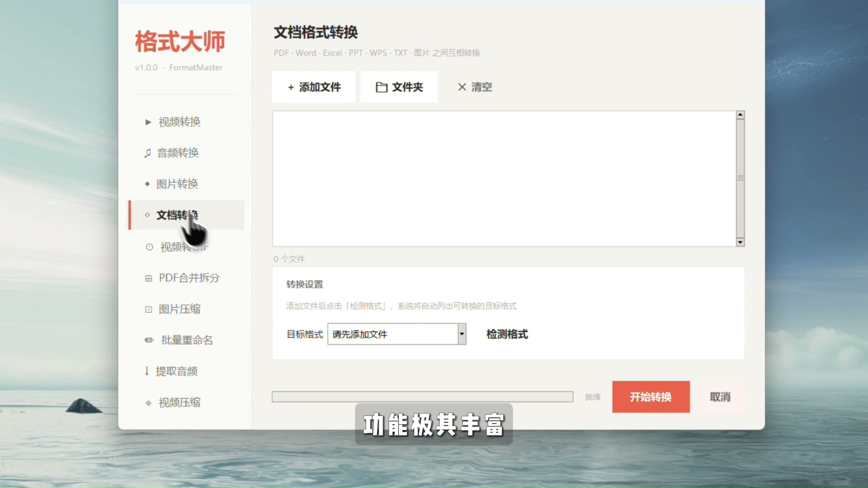Click the 提取音频 down-arrow icon

point(146,371)
